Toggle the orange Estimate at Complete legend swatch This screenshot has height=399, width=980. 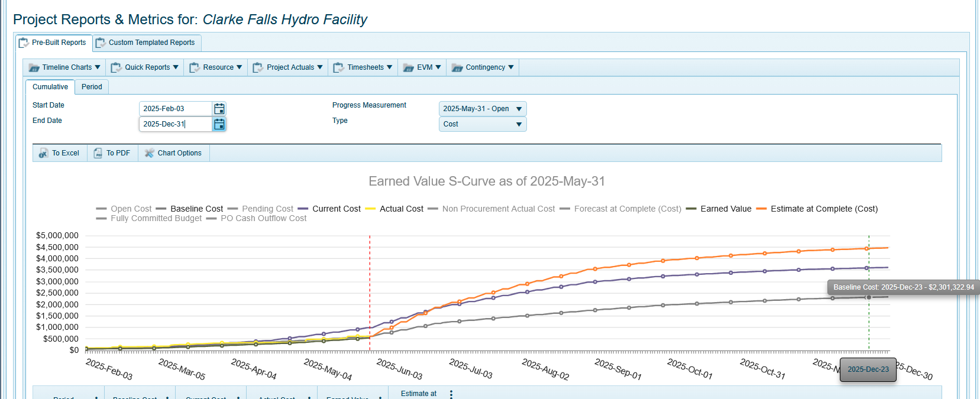pos(761,209)
